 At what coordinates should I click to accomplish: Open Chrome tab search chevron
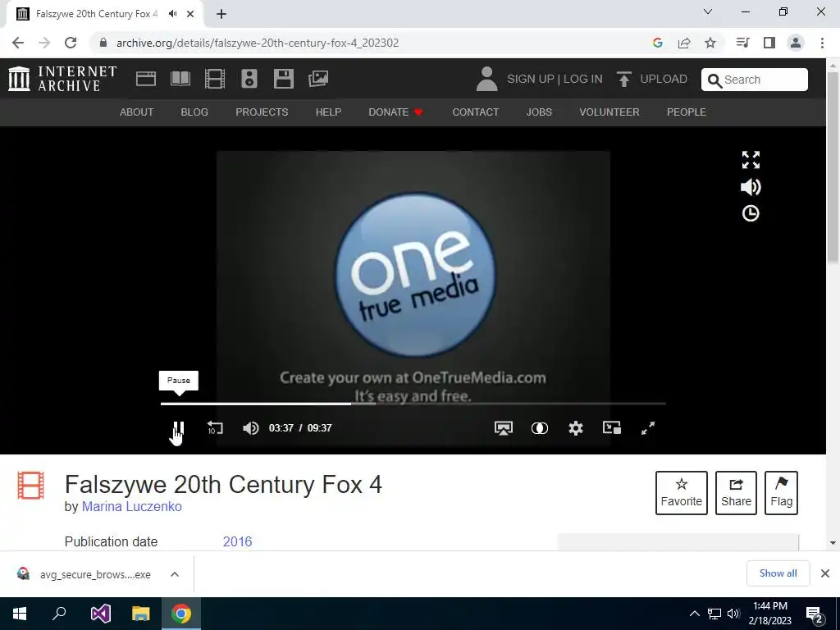(x=708, y=11)
